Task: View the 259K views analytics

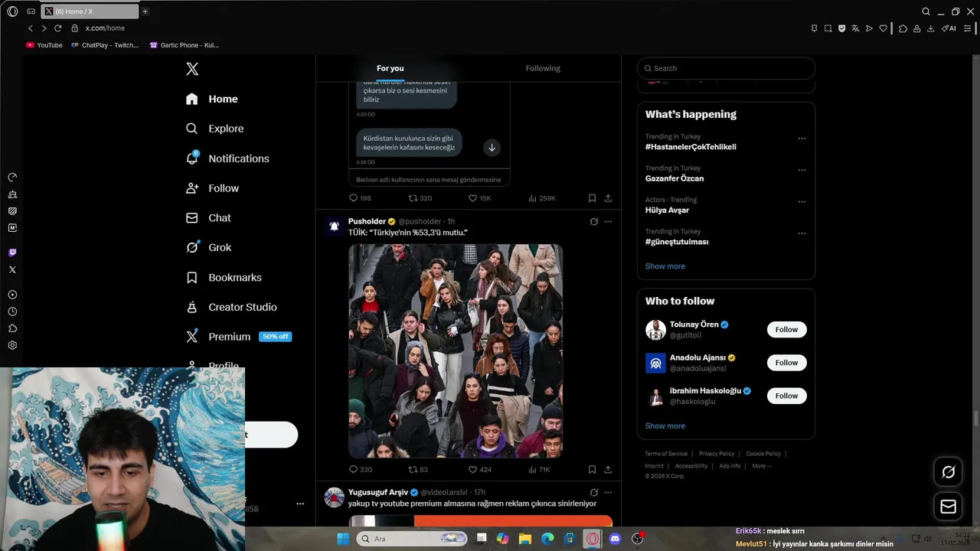Action: pos(541,198)
